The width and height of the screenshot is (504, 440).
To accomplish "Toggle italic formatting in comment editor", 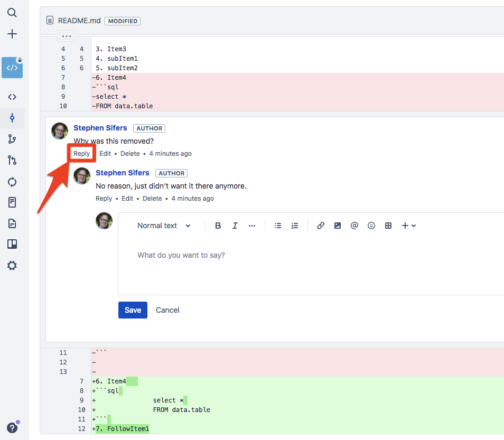I will [235, 226].
